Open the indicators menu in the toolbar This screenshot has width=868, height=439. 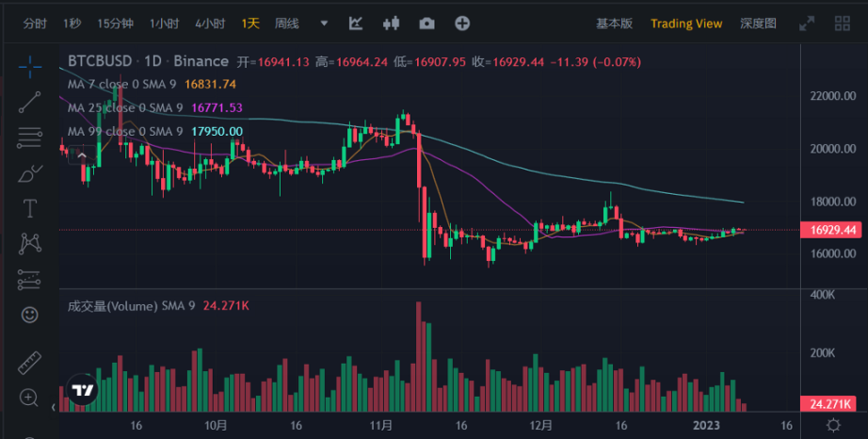pyautogui.click(x=356, y=23)
